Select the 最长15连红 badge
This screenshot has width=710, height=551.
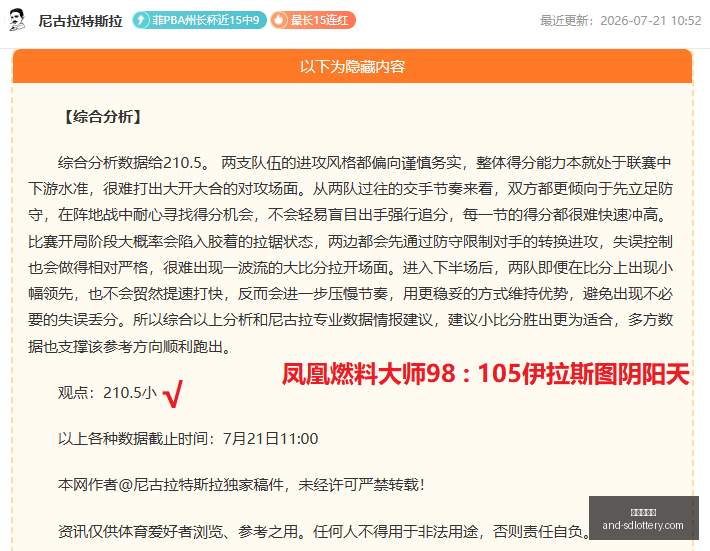point(313,20)
